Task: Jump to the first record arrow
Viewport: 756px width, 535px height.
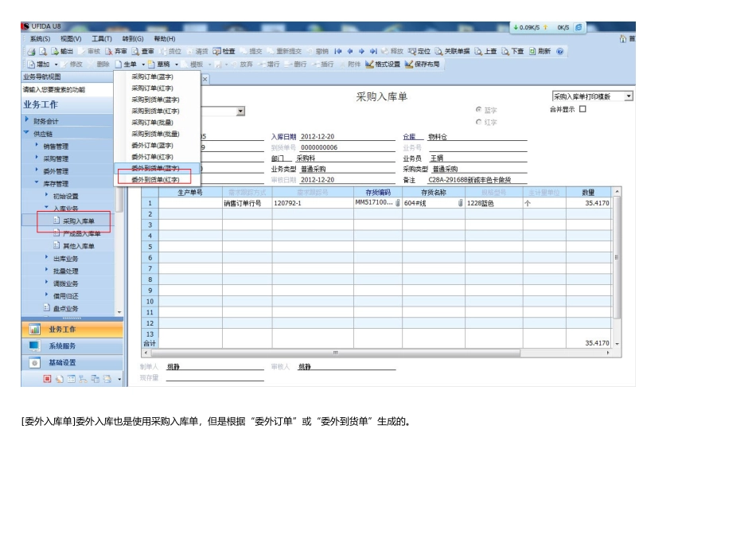Action: pos(338,52)
